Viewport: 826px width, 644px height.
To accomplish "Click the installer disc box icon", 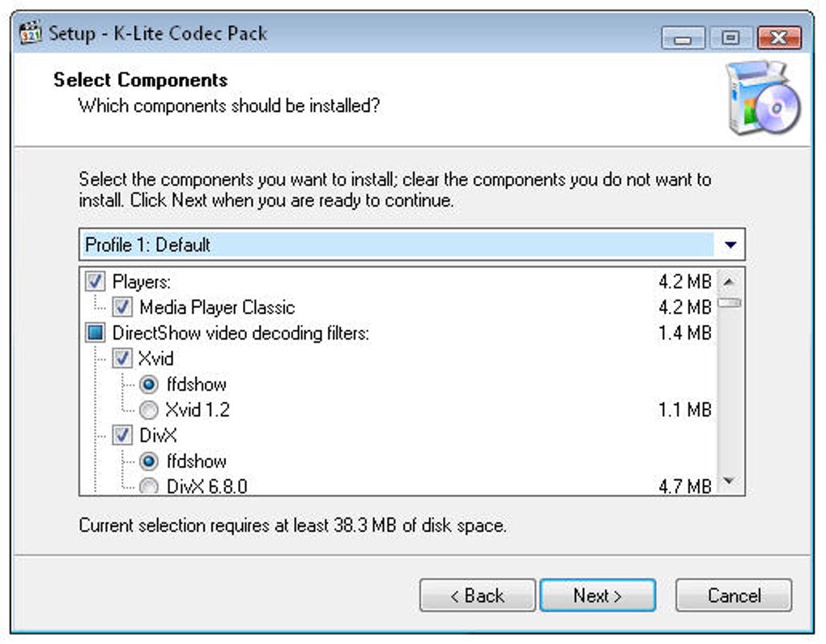I will (761, 98).
